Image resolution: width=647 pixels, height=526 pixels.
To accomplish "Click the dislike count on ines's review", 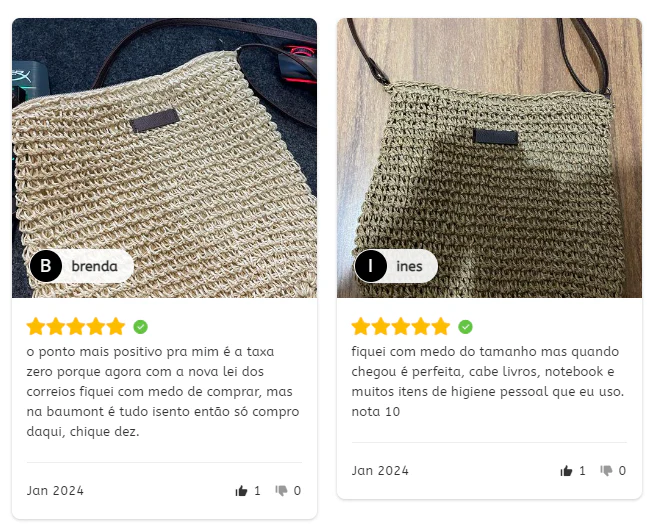I will click(x=622, y=471).
